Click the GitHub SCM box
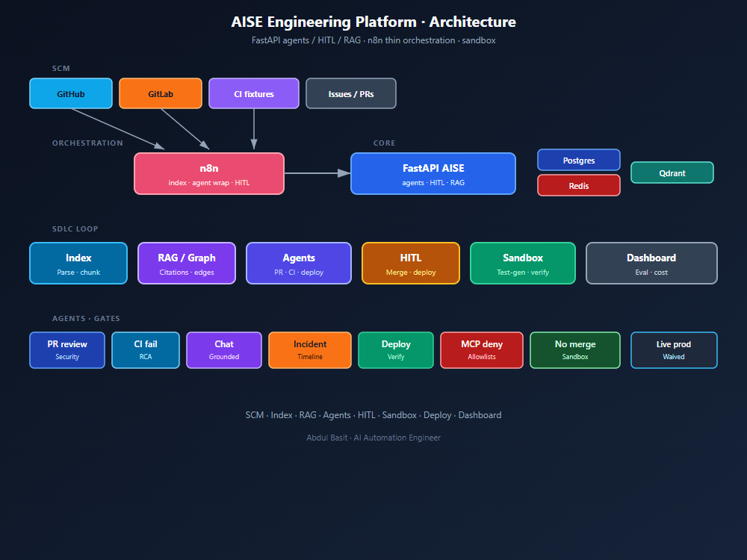 pyautogui.click(x=71, y=93)
